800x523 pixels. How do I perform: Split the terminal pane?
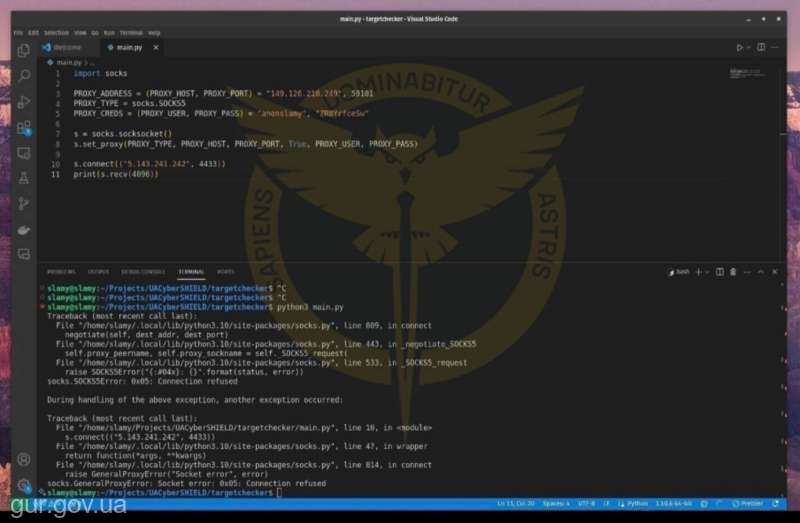[719, 272]
